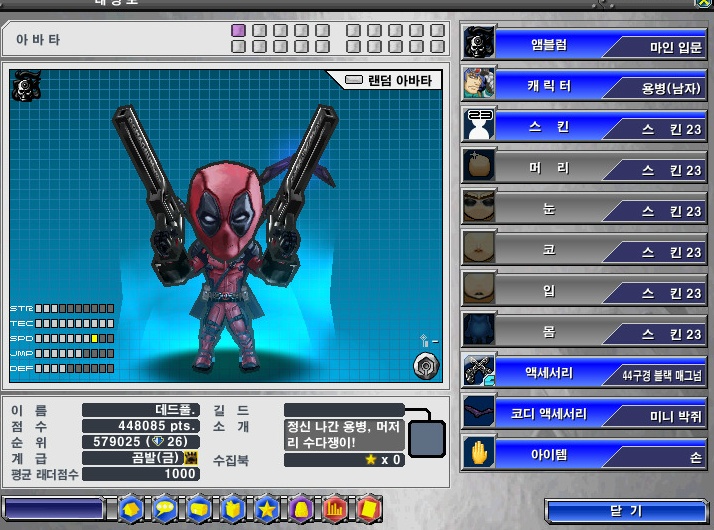This screenshot has width=714, height=530.
Task: Click the 용병(남자) character value
Action: (671, 88)
